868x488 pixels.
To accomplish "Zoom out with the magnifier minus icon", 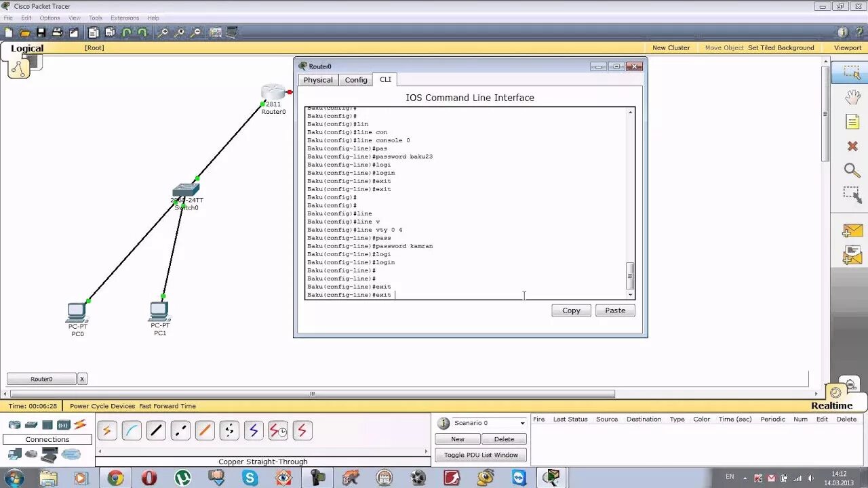I will [196, 32].
